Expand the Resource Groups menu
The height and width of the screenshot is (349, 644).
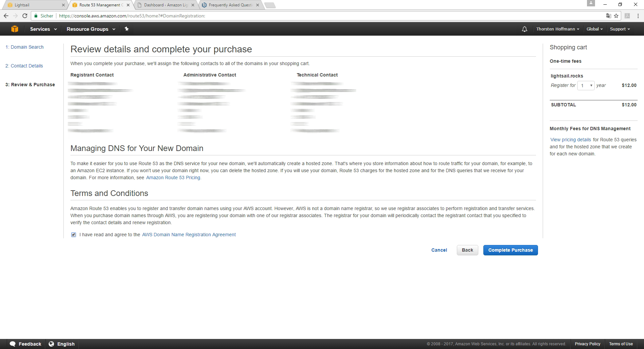click(91, 29)
